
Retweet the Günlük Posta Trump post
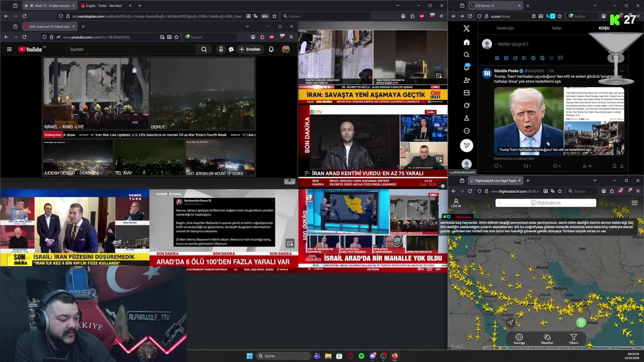point(527,166)
